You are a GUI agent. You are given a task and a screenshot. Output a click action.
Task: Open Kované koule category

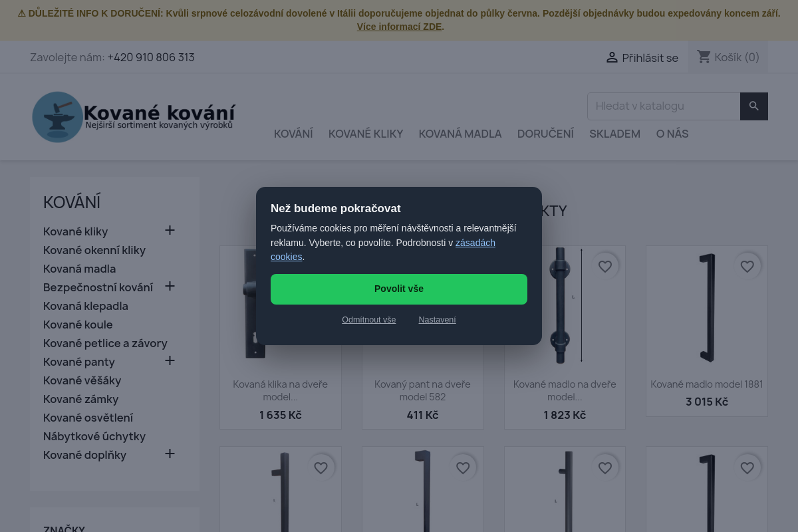[x=78, y=325]
